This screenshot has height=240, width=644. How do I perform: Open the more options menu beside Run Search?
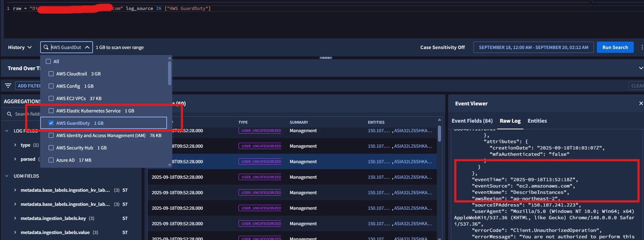pyautogui.click(x=642, y=47)
